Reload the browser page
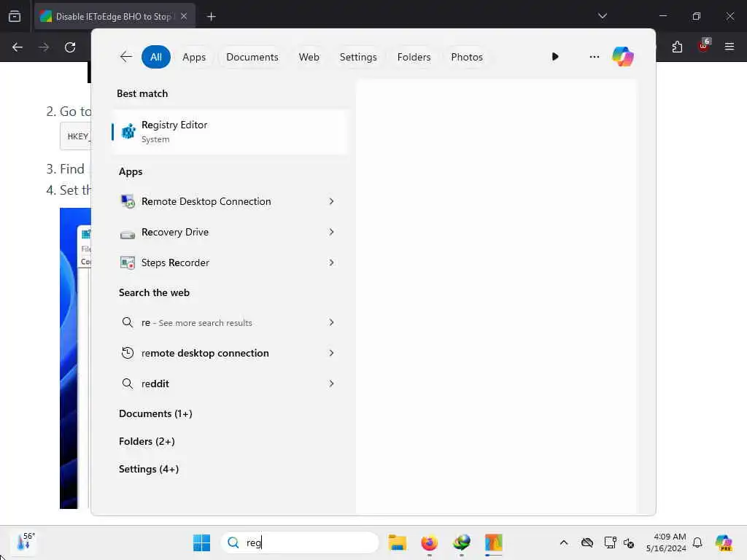747x560 pixels. pos(70,47)
